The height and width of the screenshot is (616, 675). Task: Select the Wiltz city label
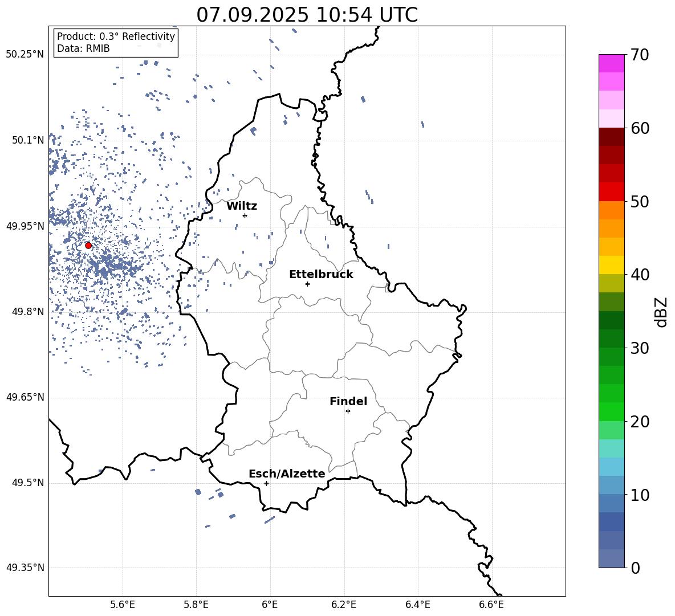point(242,206)
